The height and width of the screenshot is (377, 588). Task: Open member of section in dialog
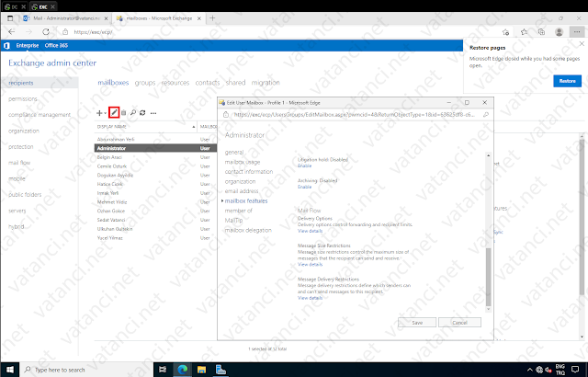point(239,211)
